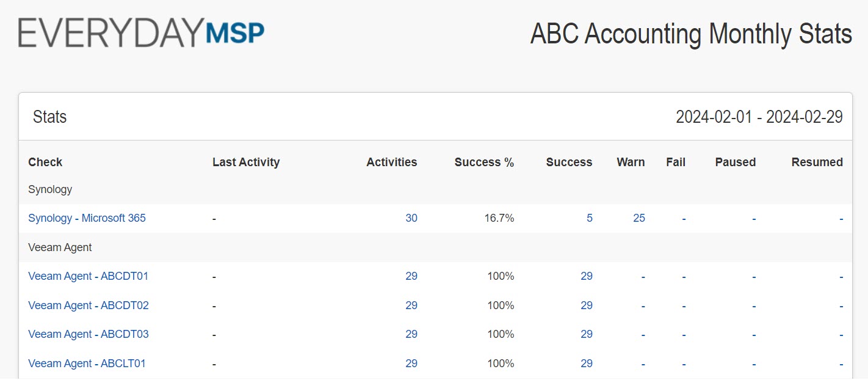View the Veeam Agent - ABCLT01 check
Image resolution: width=868 pixels, height=380 pixels.
click(87, 364)
